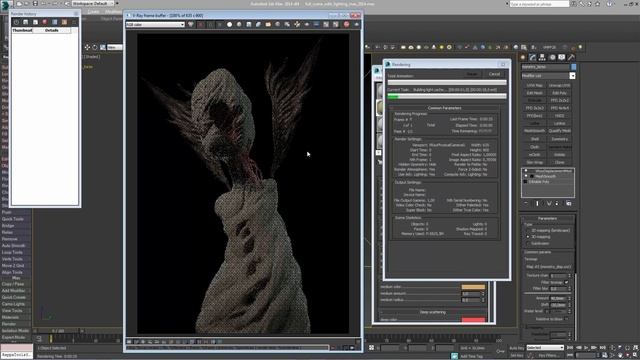The image size is (640, 360).
Task: Click the red stop rendering icon
Action: [347, 24]
